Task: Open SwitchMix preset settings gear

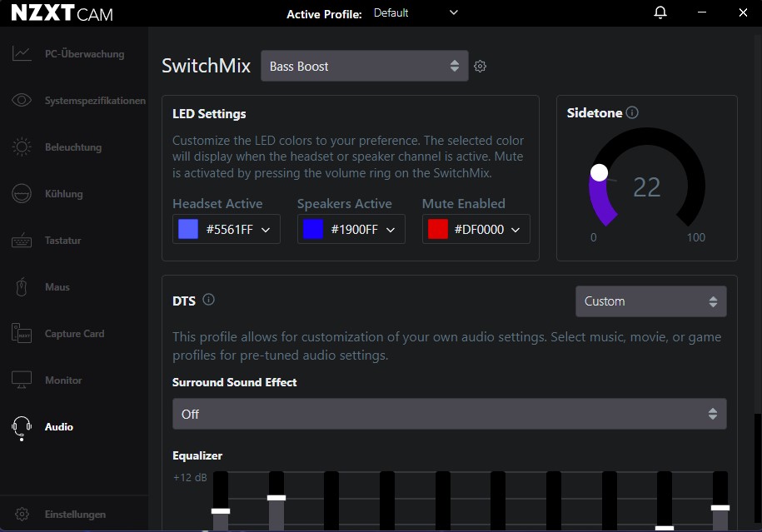Action: click(x=481, y=66)
